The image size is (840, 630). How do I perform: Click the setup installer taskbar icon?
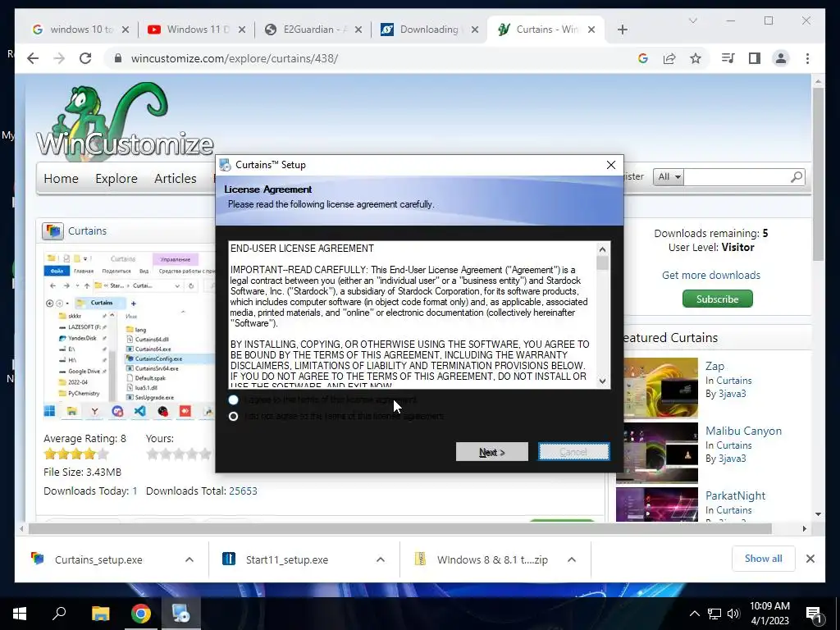tap(181, 614)
